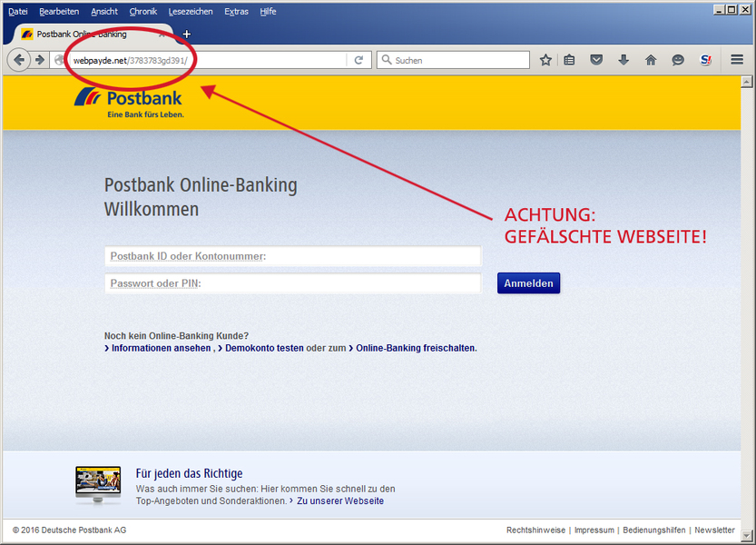
Task: Open Online-Banking freischalten link
Action: click(416, 348)
